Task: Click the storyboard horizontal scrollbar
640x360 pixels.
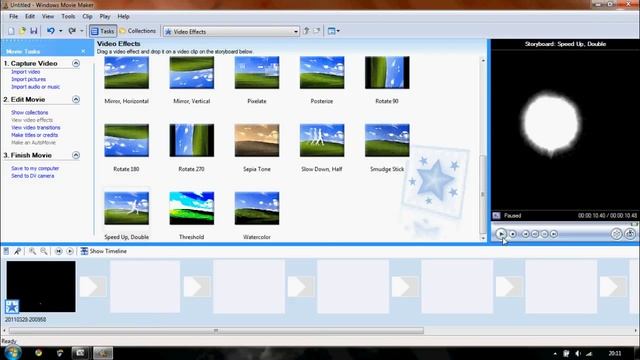Action: (x=216, y=331)
